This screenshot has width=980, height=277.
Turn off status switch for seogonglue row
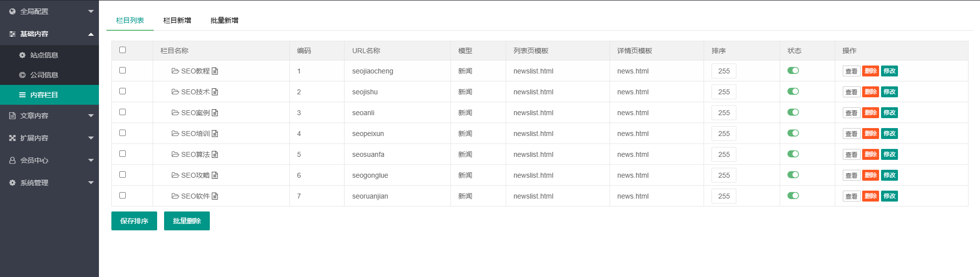pos(793,175)
